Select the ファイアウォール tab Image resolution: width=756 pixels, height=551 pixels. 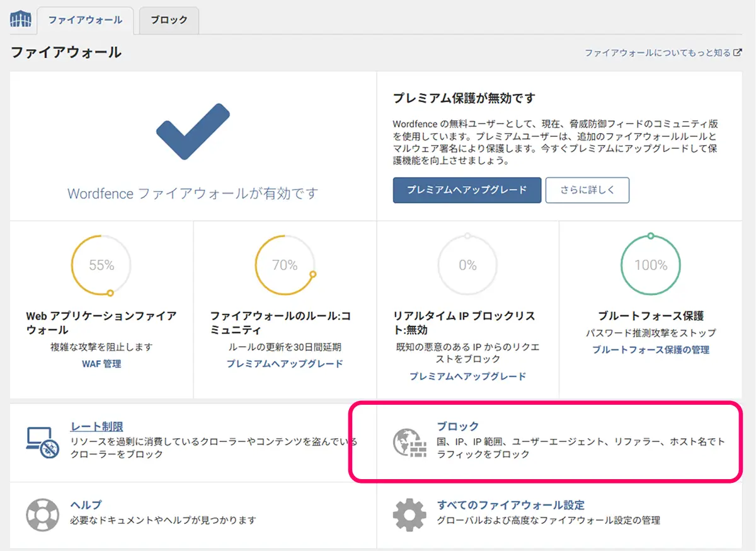coord(85,20)
